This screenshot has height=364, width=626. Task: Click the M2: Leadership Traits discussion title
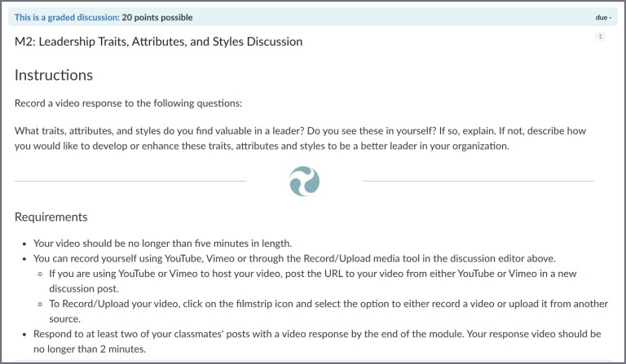158,42
